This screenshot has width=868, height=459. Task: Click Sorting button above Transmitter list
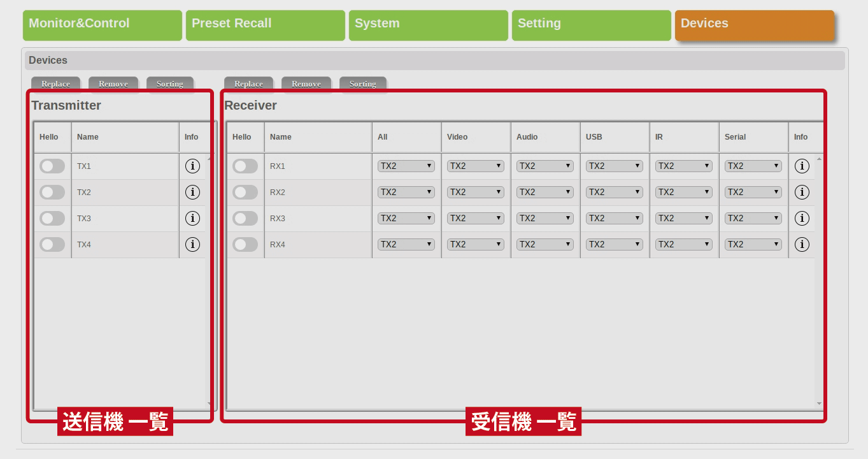(x=170, y=84)
